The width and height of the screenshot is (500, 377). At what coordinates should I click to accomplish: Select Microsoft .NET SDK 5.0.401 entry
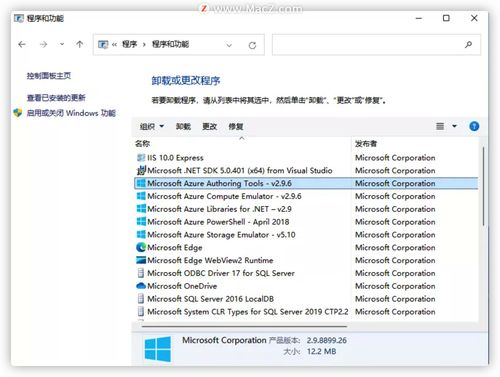(x=306, y=170)
